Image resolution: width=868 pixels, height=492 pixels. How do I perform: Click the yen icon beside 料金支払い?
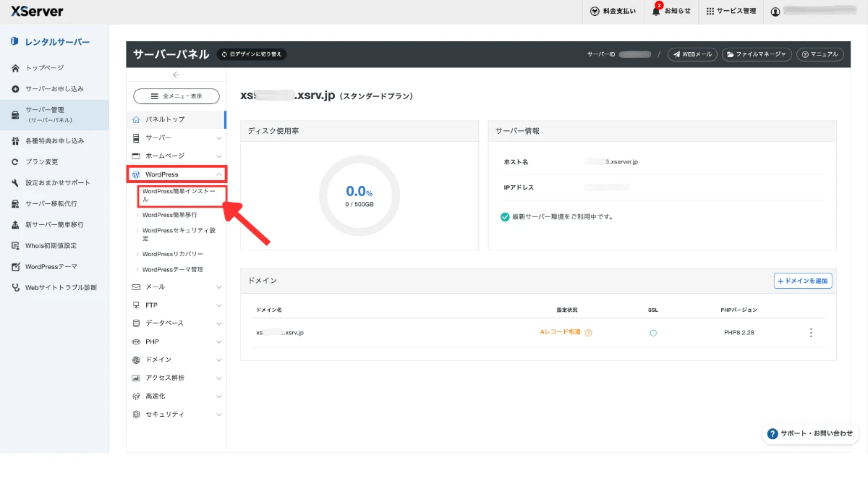pyautogui.click(x=595, y=12)
